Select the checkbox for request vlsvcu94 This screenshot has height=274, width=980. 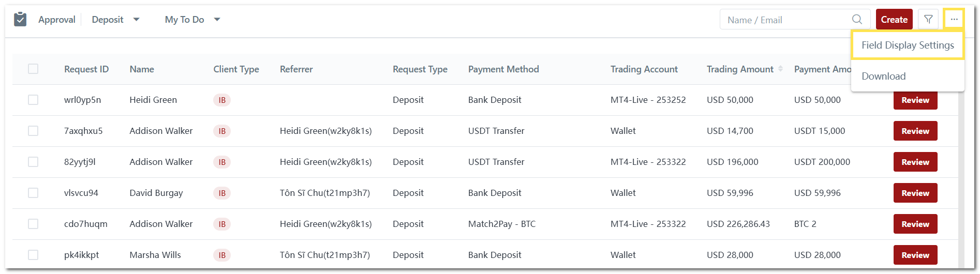pyautogui.click(x=33, y=193)
